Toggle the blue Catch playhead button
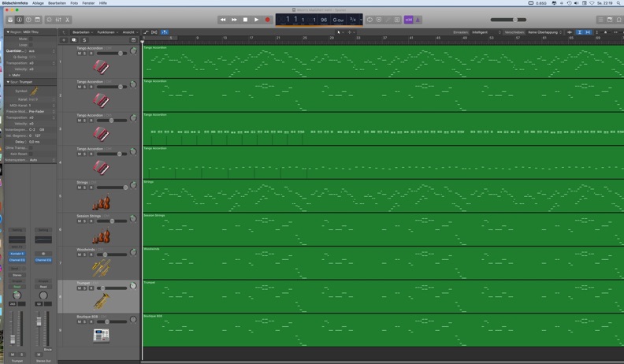This screenshot has width=624, height=364. pos(165,32)
